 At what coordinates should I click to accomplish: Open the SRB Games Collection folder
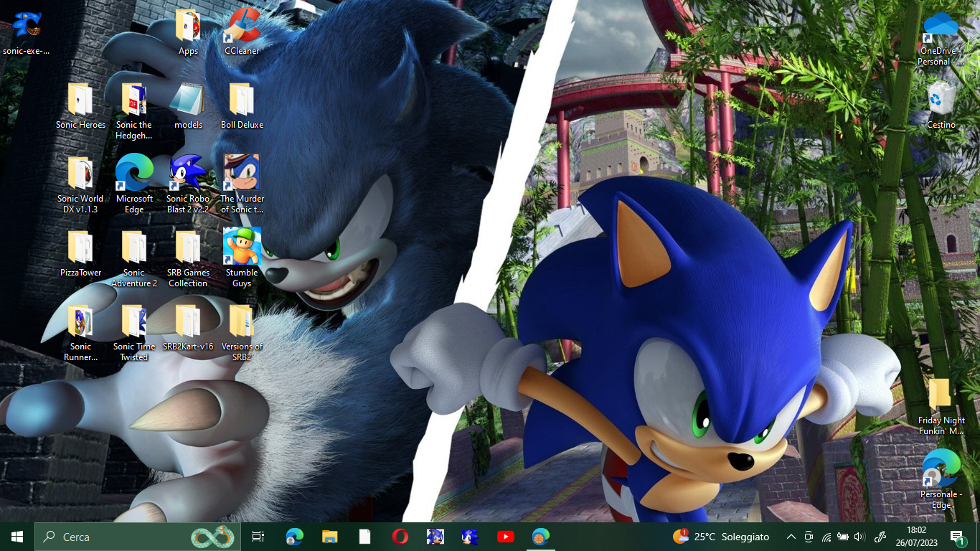188,259
